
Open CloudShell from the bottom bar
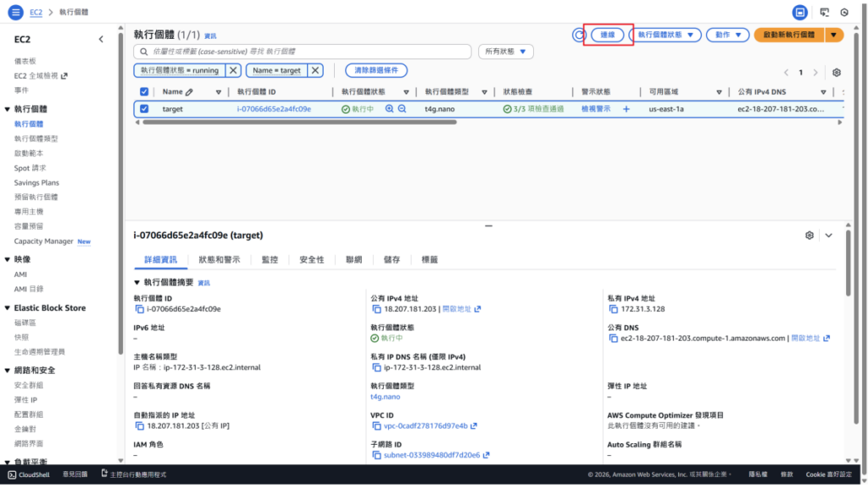[29, 474]
